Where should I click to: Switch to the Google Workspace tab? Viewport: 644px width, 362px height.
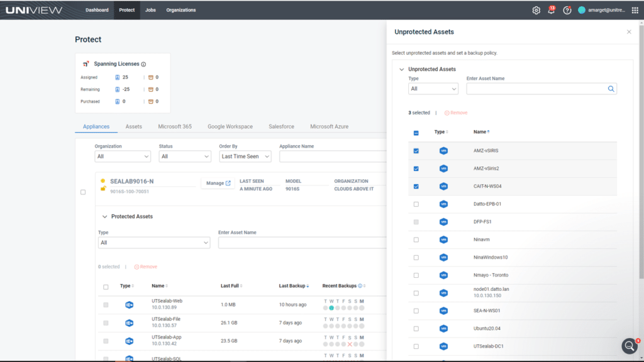coord(230,126)
